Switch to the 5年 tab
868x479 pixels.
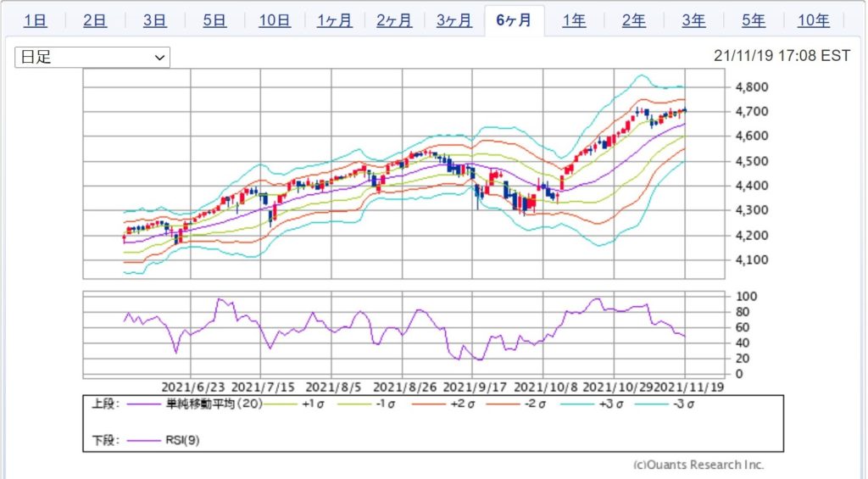[x=753, y=21]
